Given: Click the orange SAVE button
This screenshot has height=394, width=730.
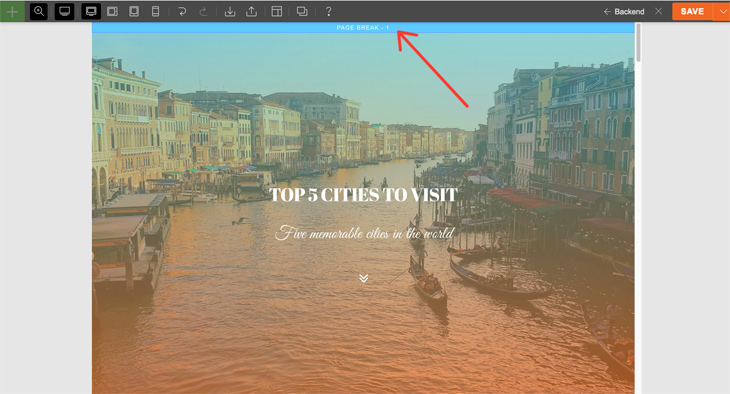Looking at the screenshot, I should click(692, 11).
